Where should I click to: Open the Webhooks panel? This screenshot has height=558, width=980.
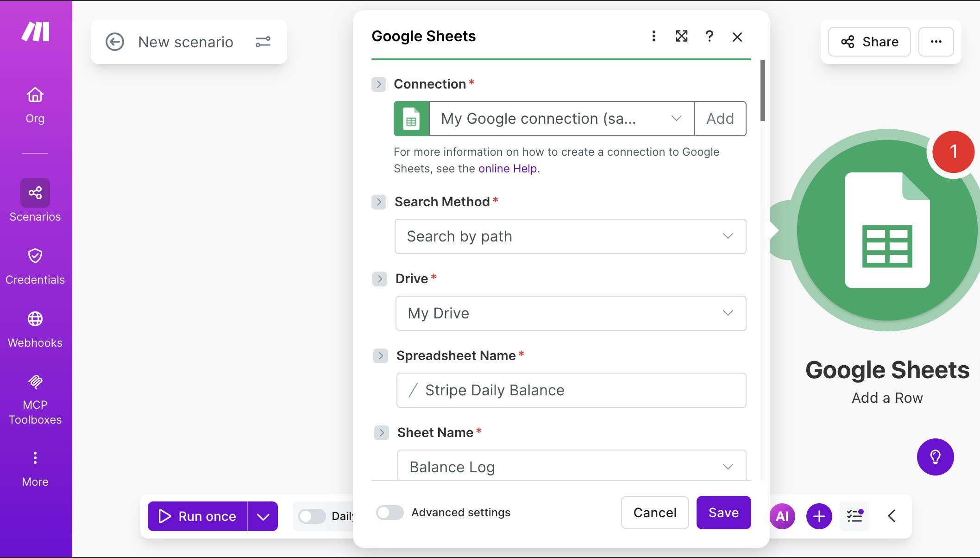click(x=35, y=327)
